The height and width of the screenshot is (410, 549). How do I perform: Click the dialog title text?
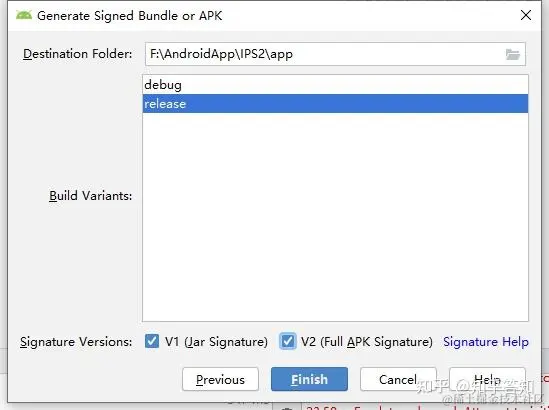tap(130, 16)
